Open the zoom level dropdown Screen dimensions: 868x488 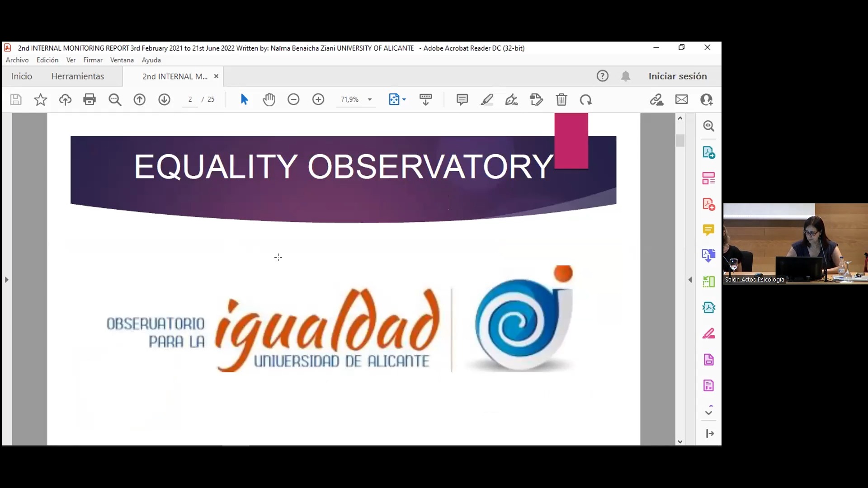(x=370, y=99)
